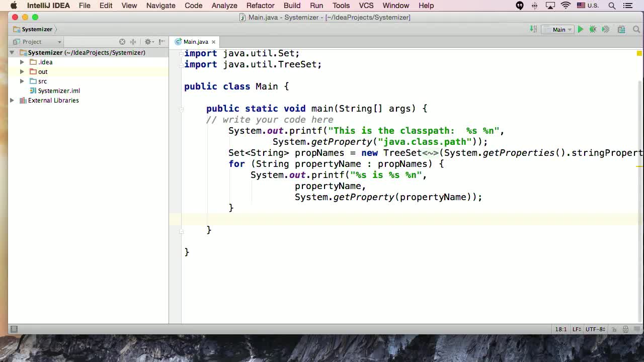Image resolution: width=644 pixels, height=362 pixels.
Task: Open the AirPlay display menu icon
Action: coord(550,6)
